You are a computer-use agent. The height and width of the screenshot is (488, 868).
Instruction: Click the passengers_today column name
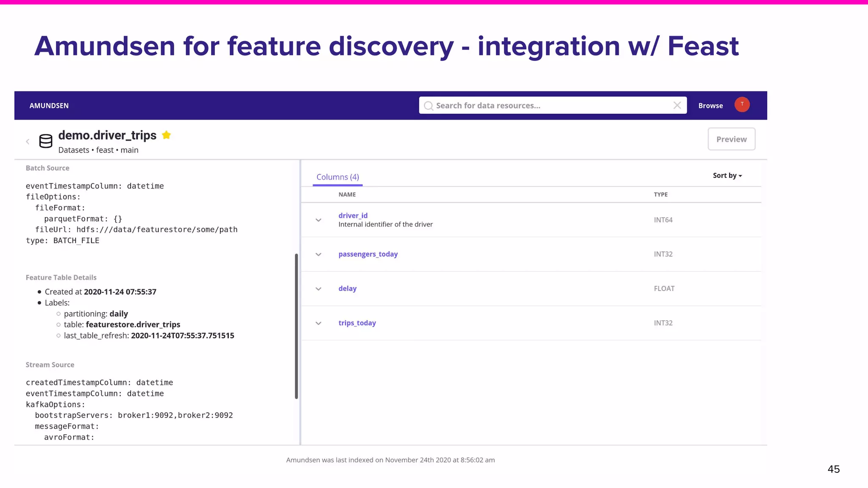point(368,254)
